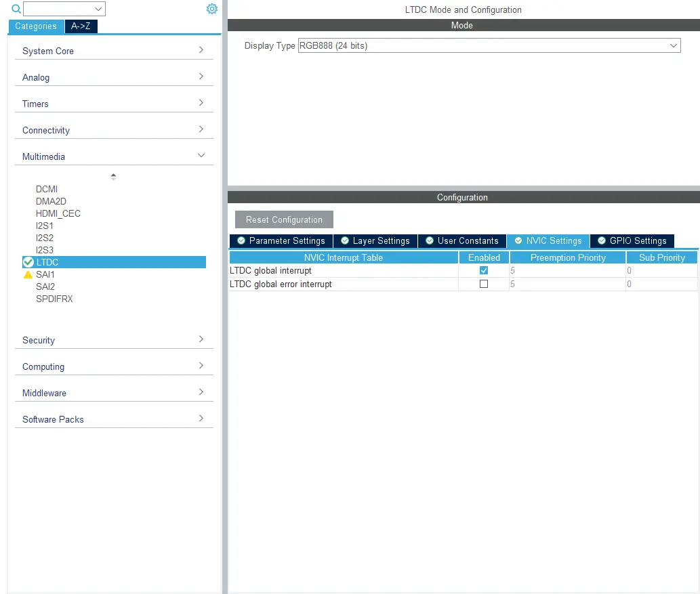Collapse the Multimedia category
Image resolution: width=700 pixels, height=594 pixels.
(114, 156)
